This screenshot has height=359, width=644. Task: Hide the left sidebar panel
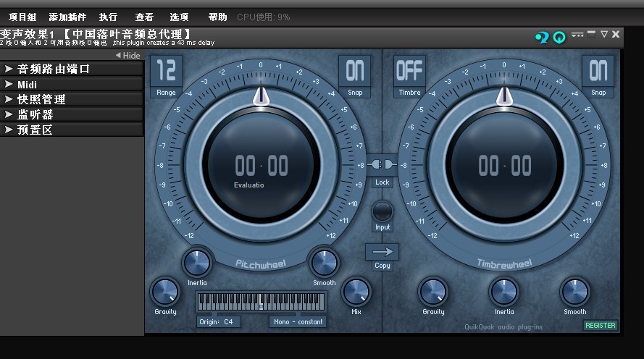click(128, 56)
